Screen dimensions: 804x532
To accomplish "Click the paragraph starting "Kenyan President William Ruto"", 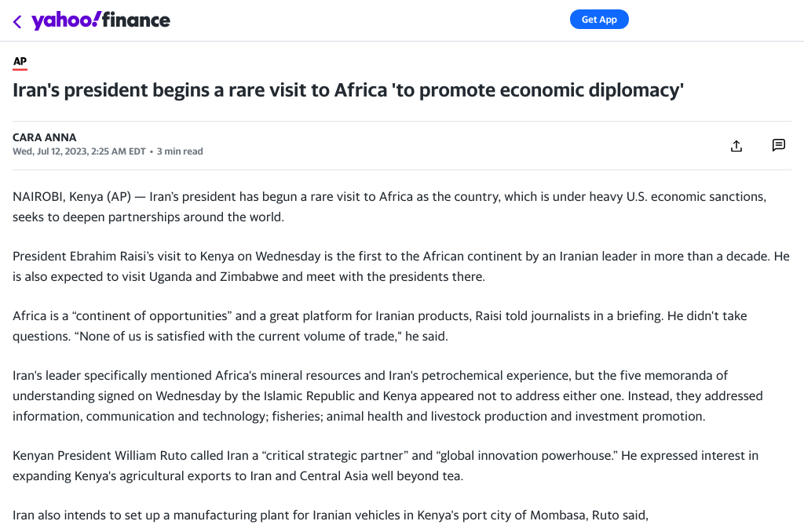I will tap(385, 465).
